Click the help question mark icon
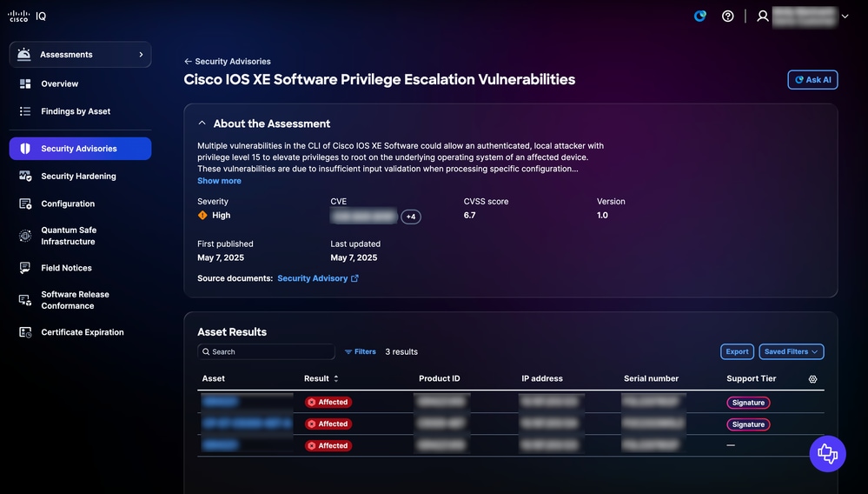The height and width of the screenshot is (494, 868). pyautogui.click(x=728, y=16)
